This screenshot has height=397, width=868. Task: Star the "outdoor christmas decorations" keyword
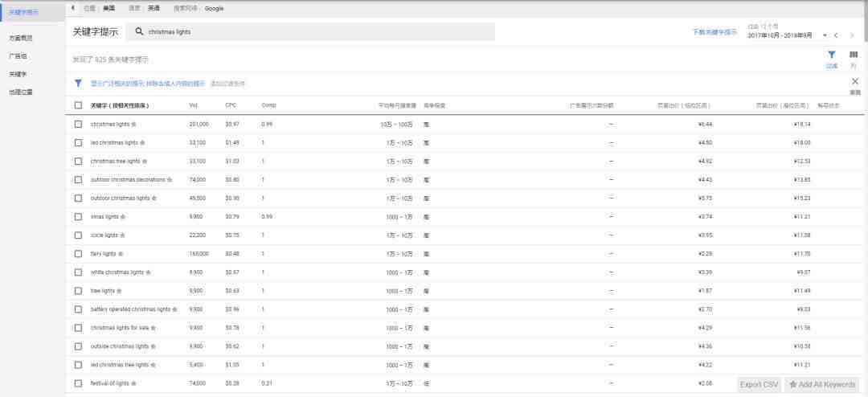[170, 180]
